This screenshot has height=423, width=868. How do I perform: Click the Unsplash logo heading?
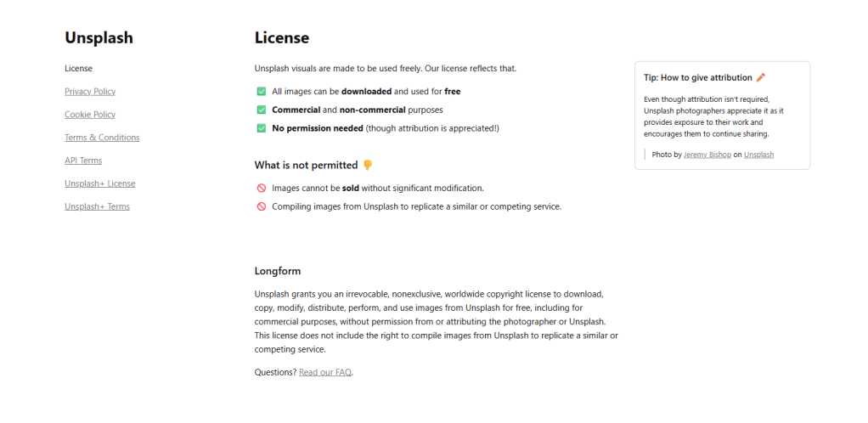point(99,37)
